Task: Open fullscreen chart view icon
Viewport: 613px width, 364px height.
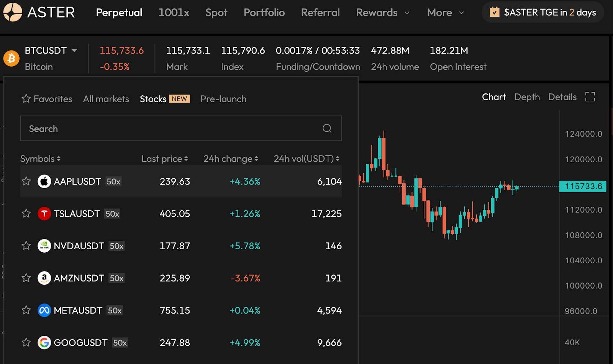Action: click(x=590, y=97)
